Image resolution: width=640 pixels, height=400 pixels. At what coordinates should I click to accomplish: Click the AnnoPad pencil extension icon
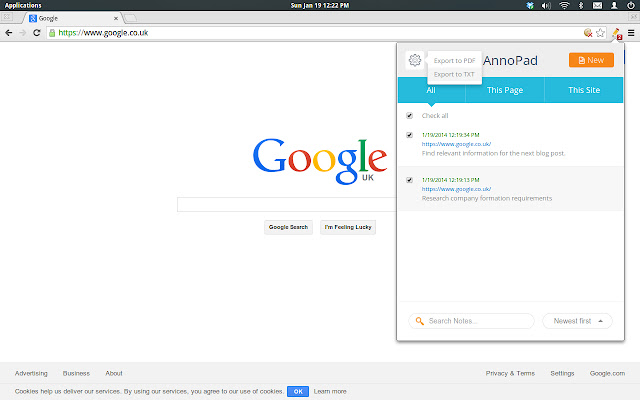616,33
